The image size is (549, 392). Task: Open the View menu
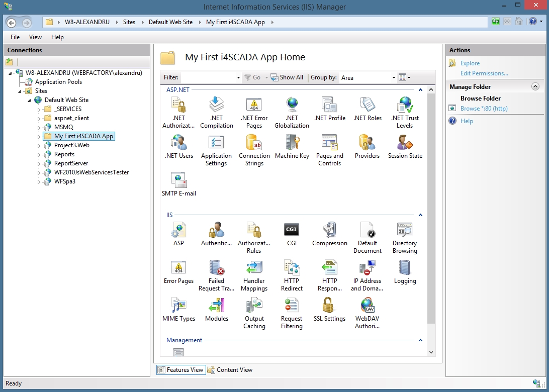pos(35,37)
